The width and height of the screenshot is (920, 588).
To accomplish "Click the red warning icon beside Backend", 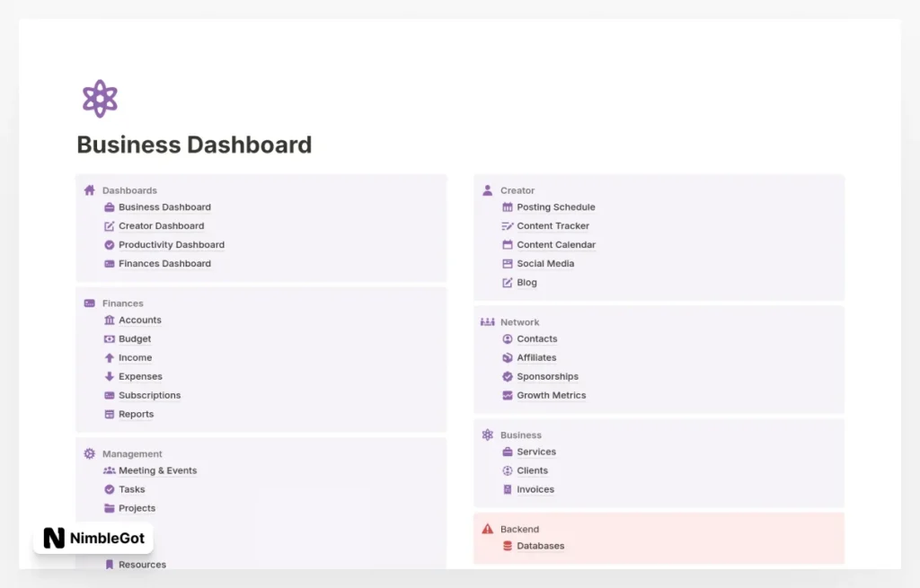I will pos(487,529).
